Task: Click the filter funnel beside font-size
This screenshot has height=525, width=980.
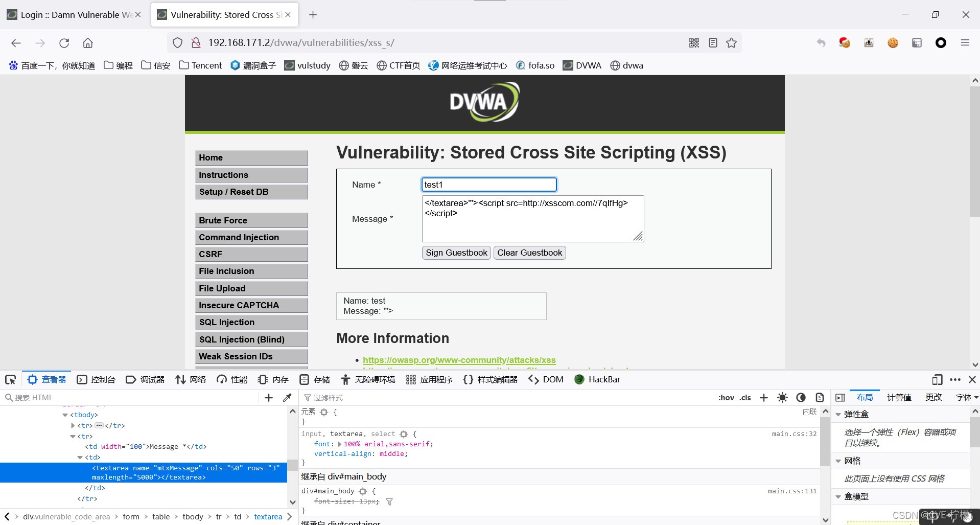Action: (389, 501)
